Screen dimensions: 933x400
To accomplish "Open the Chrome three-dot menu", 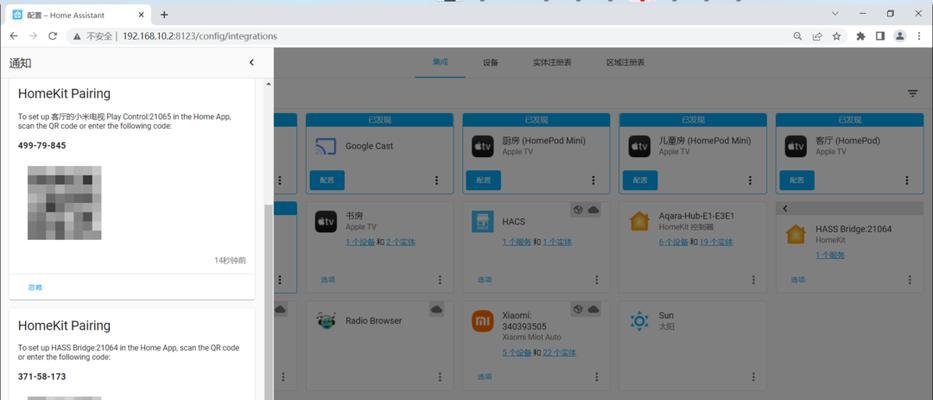I will pos(919,36).
